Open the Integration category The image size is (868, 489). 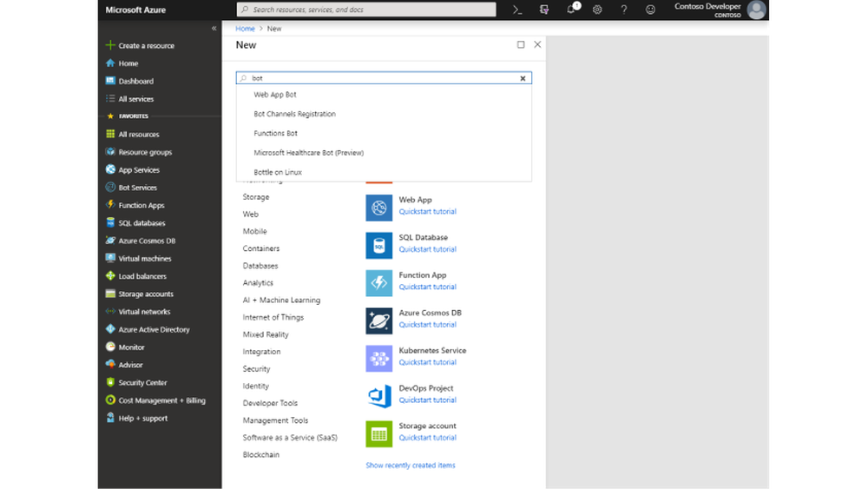(x=261, y=352)
